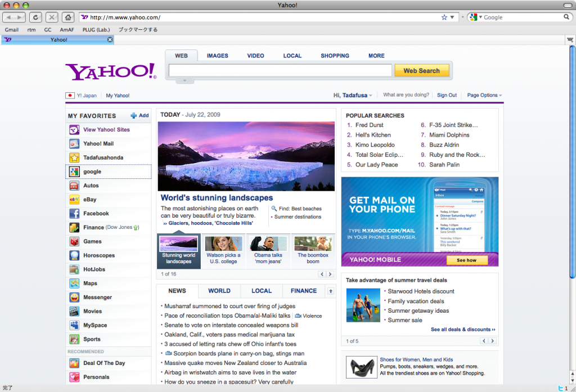Open the tab list dropdown
The image size is (576, 392).
coord(570,40)
